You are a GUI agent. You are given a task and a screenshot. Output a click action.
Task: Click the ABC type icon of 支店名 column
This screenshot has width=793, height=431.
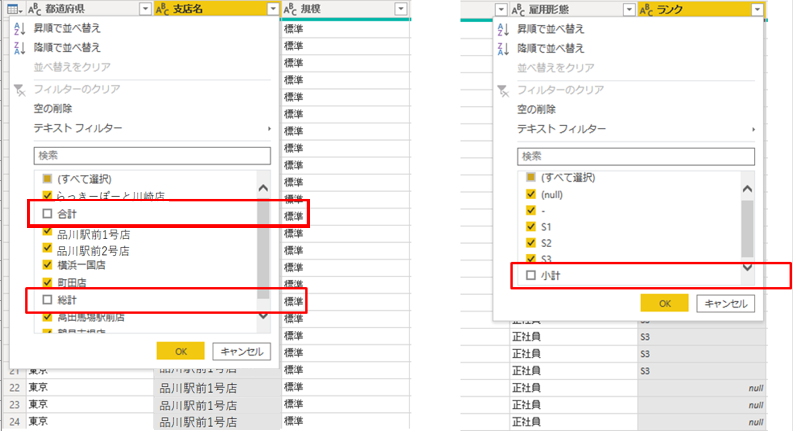click(163, 9)
